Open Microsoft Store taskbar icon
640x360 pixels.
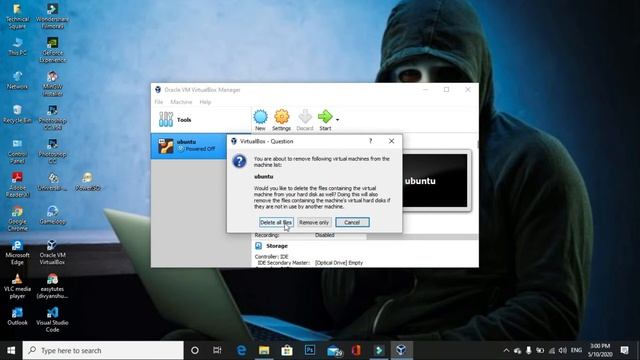point(287,350)
